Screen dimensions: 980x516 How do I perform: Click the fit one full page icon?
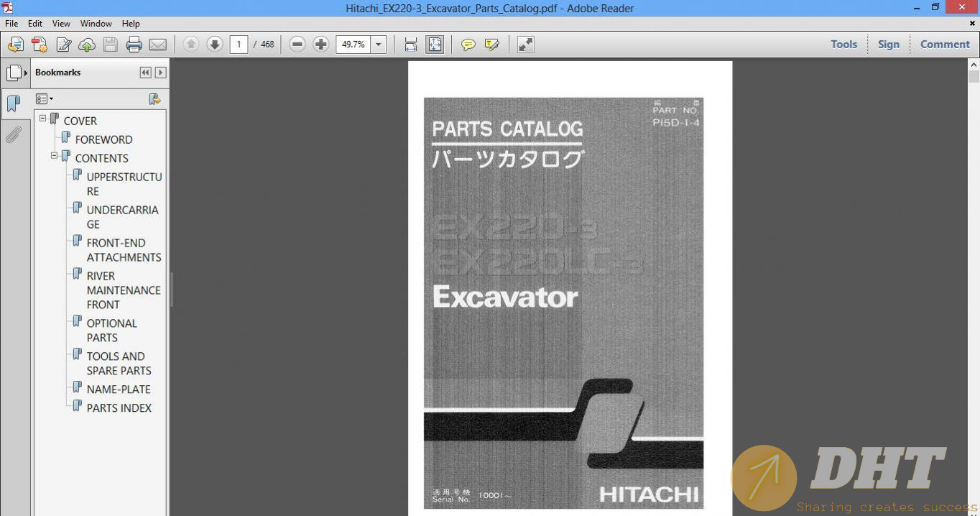click(x=435, y=45)
